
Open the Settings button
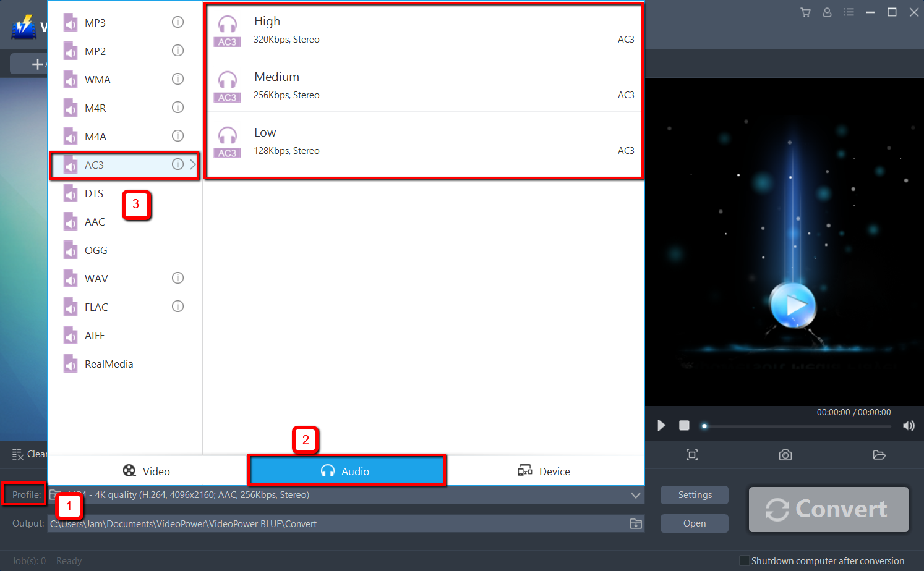tap(694, 494)
